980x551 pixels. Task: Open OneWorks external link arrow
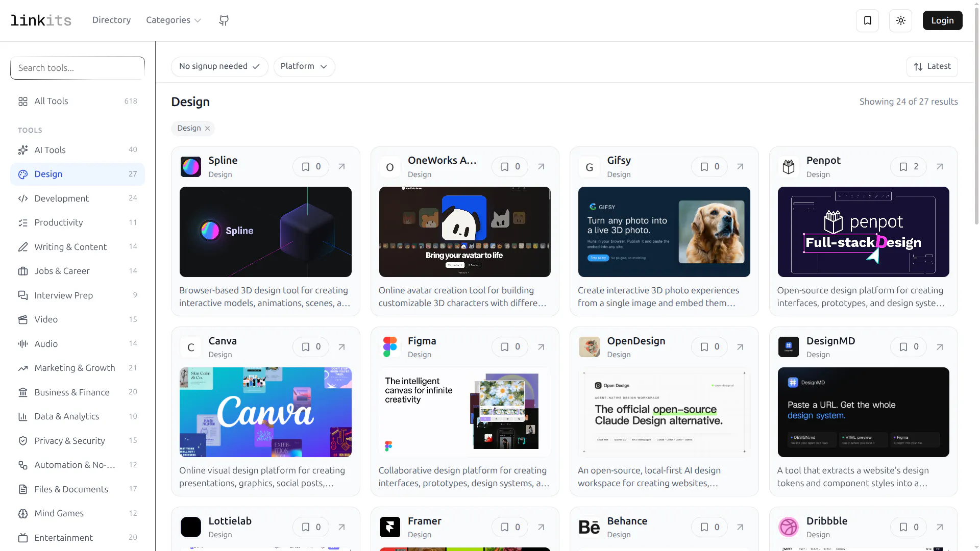tap(542, 167)
